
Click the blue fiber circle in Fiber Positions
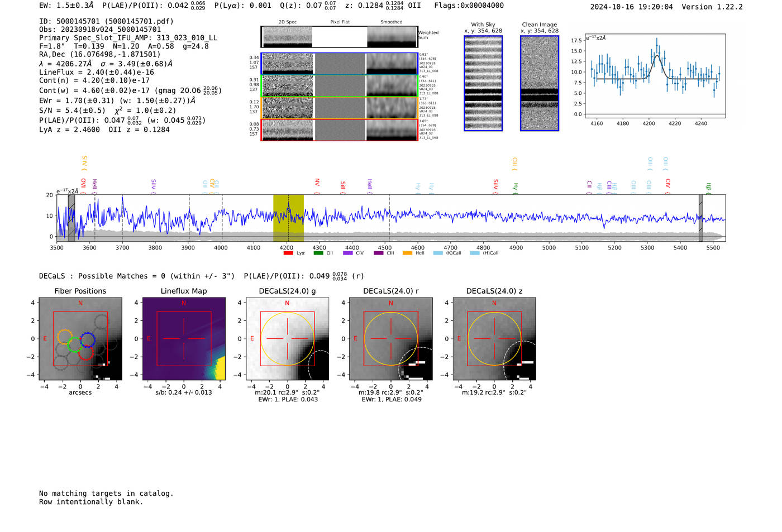[87, 339]
